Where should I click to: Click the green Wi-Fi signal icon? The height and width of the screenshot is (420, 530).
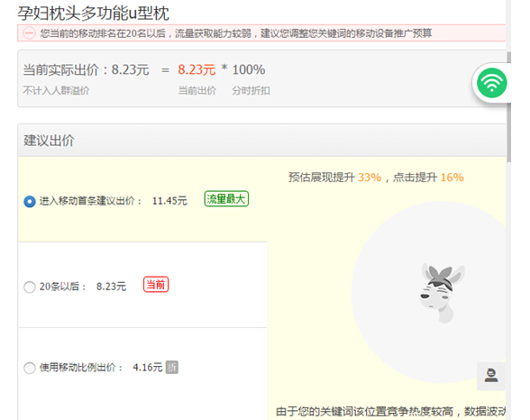(x=491, y=83)
